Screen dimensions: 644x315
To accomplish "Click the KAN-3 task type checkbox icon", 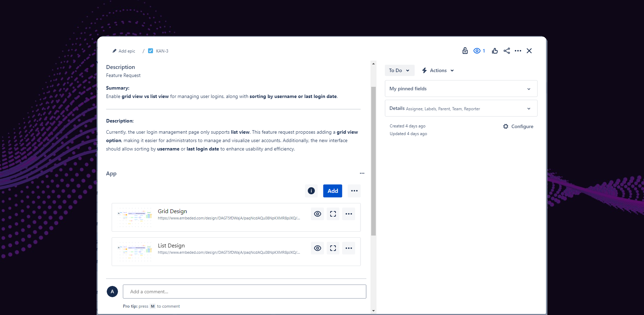I will coord(150,51).
